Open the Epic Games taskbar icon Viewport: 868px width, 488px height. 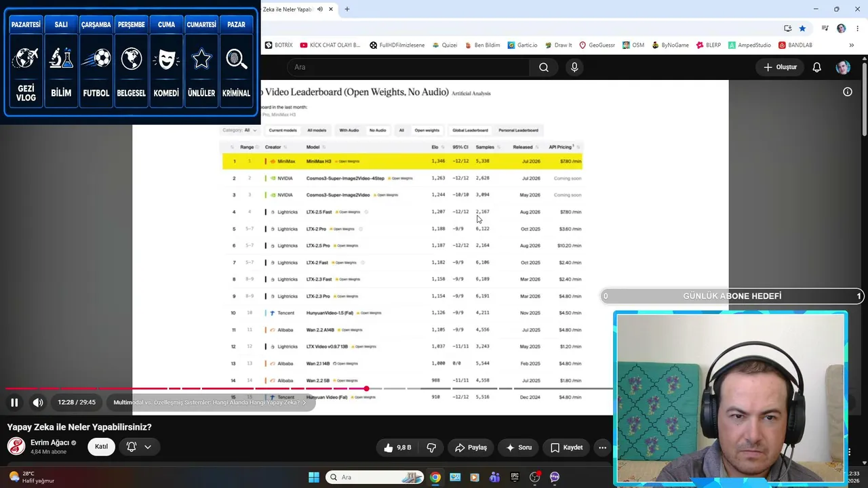tap(515, 477)
